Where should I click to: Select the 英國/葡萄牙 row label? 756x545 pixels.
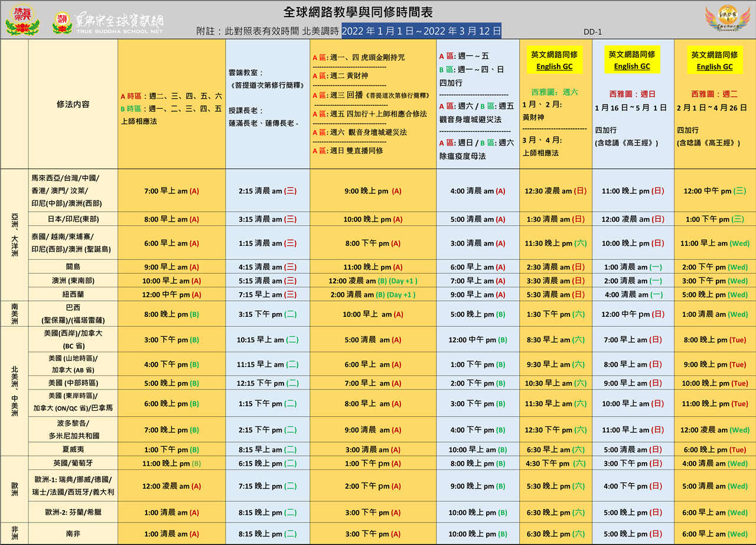(x=73, y=463)
